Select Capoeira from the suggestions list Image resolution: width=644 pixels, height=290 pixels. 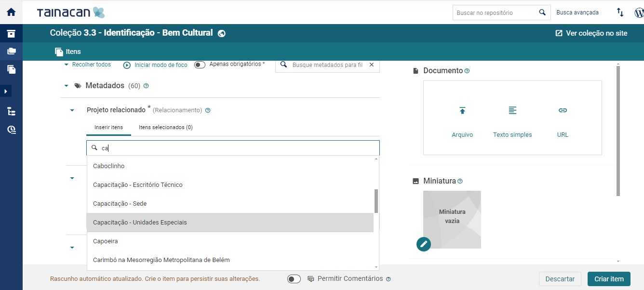[230, 241]
